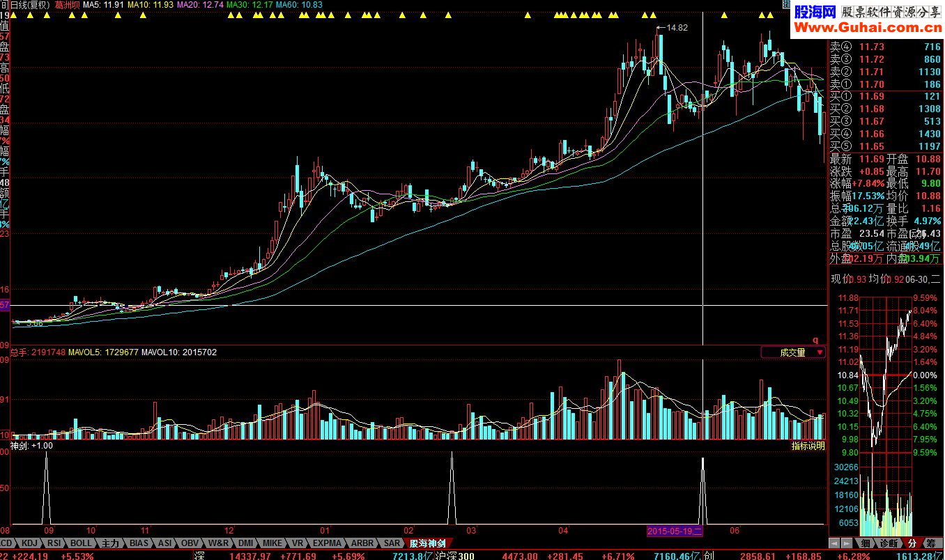Click the right scroll arrow under intraday chart
945x560 pixels.
(847, 543)
